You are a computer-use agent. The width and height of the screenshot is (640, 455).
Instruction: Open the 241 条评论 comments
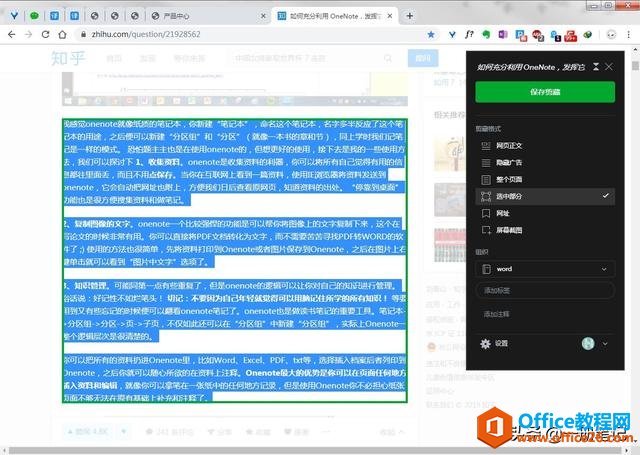pyautogui.click(x=170, y=432)
